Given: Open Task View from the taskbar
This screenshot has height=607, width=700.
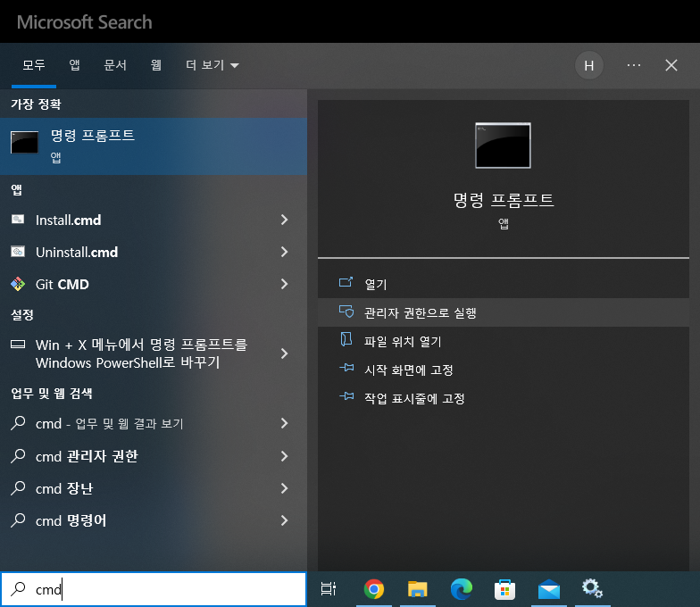Looking at the screenshot, I should (329, 589).
